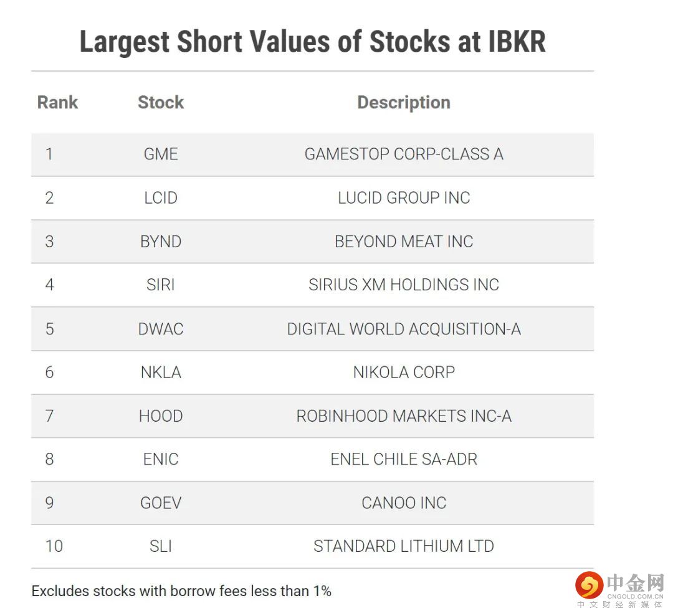Viewport: 673px width, 616px height.
Task: Select the GME ticker symbol
Action: coord(161,154)
